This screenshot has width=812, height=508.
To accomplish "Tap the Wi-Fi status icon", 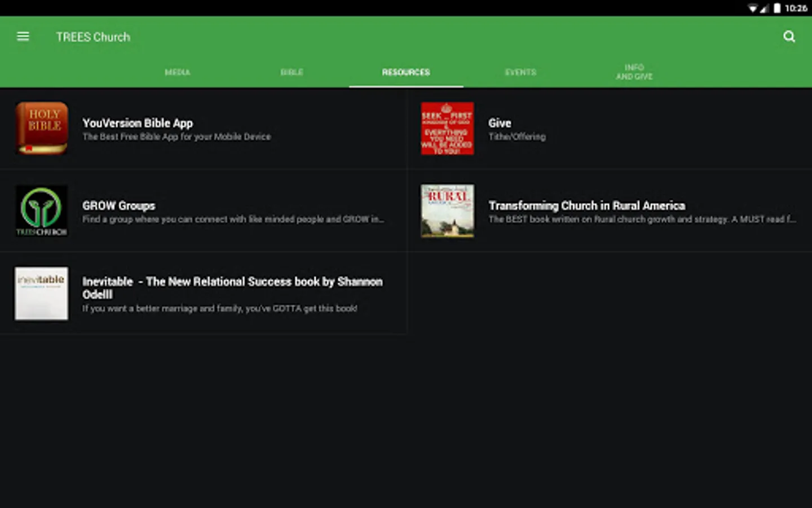I will pyautogui.click(x=753, y=8).
